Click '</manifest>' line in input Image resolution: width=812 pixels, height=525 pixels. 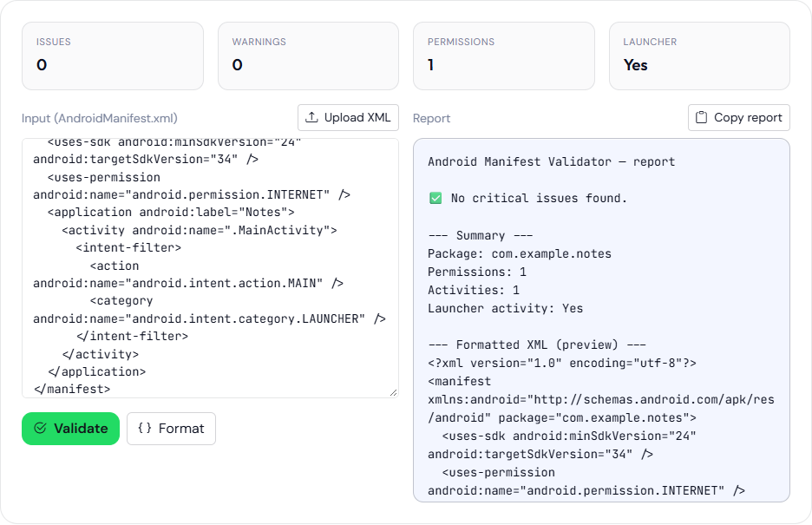[x=72, y=390]
